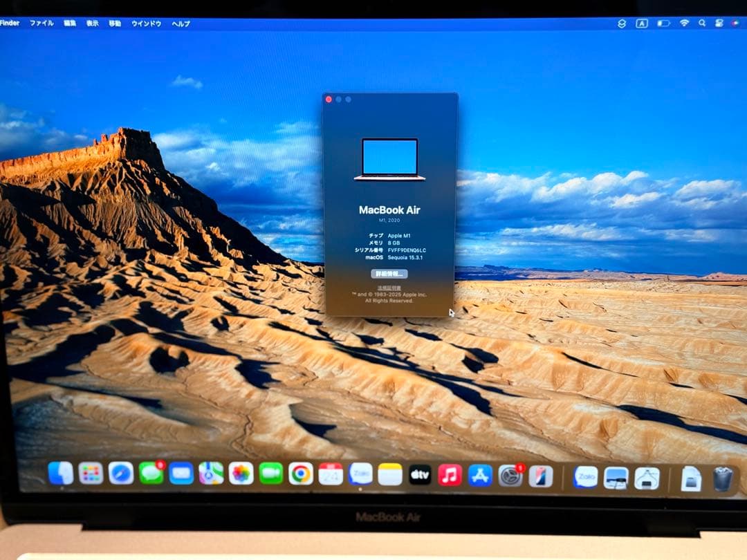Open Safari from the Dock

coord(120,476)
